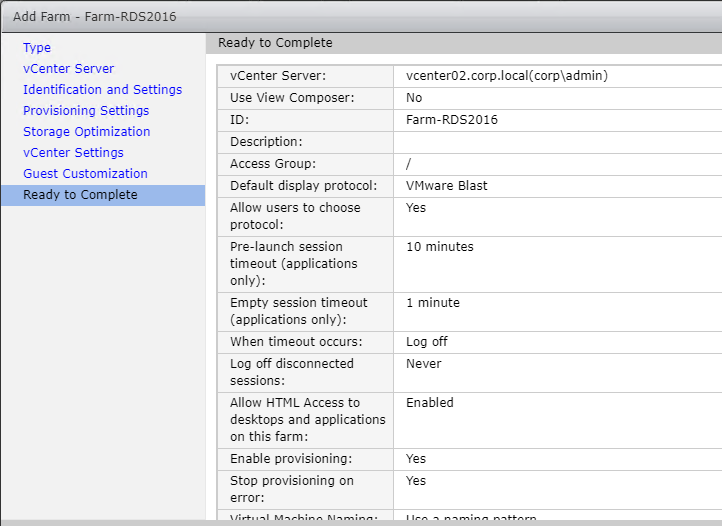Click the Description: row label
This screenshot has height=526, width=722.
click(x=266, y=142)
